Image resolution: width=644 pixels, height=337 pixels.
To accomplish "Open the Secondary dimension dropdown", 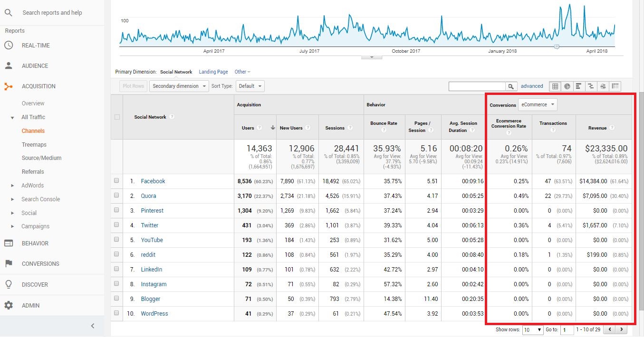I will point(179,86).
